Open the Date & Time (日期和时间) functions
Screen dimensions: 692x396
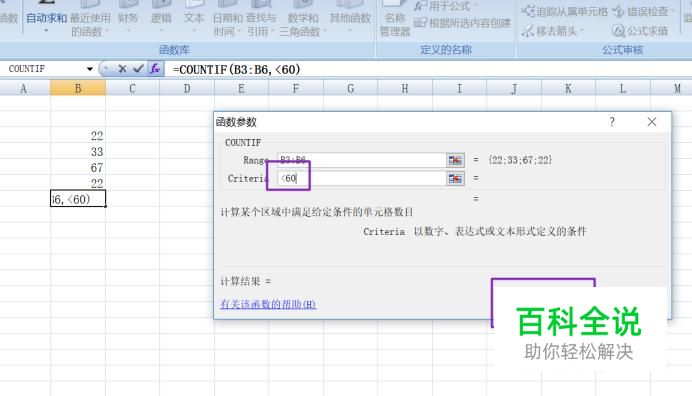[x=227, y=19]
